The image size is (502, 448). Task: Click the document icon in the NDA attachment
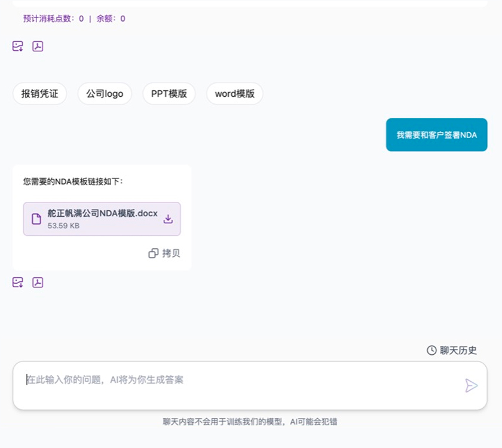[x=36, y=219]
